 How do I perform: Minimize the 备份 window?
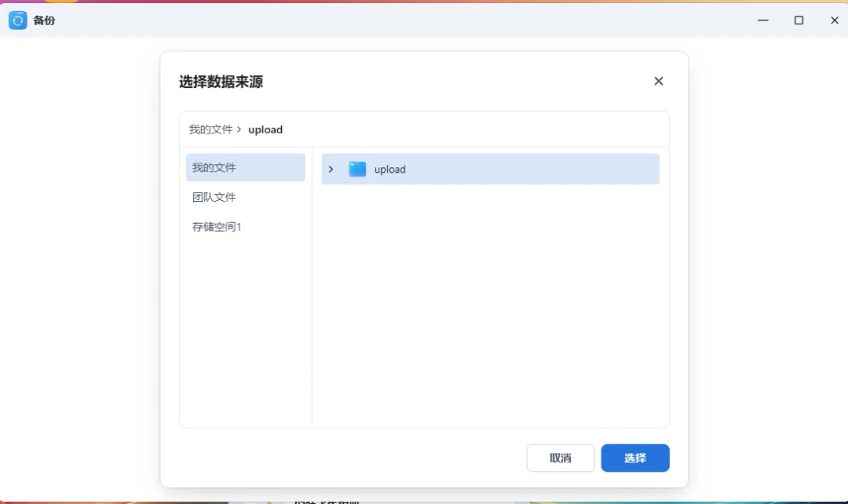pos(763,20)
